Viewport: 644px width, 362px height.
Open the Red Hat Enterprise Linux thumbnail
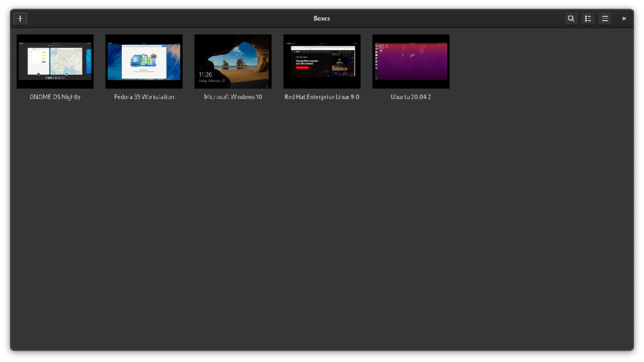(x=322, y=61)
